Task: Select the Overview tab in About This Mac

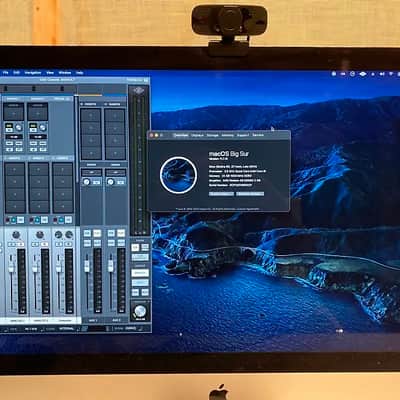Action: [181, 135]
